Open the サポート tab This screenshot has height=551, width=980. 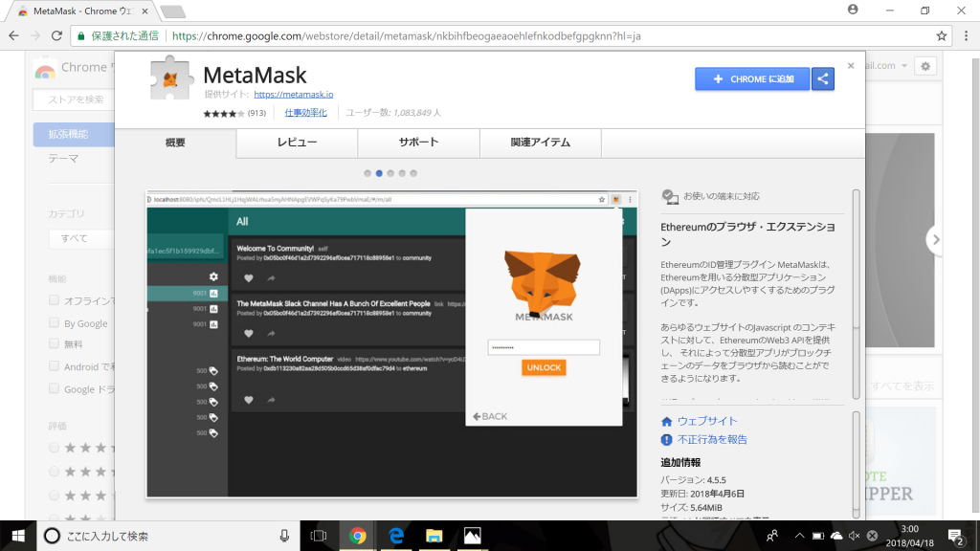(x=419, y=143)
